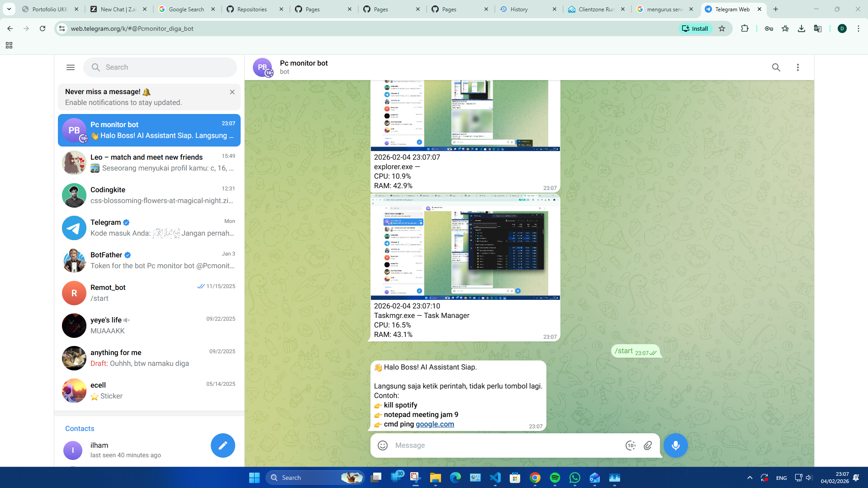Follow the google.com link in the bot message

[x=435, y=424]
